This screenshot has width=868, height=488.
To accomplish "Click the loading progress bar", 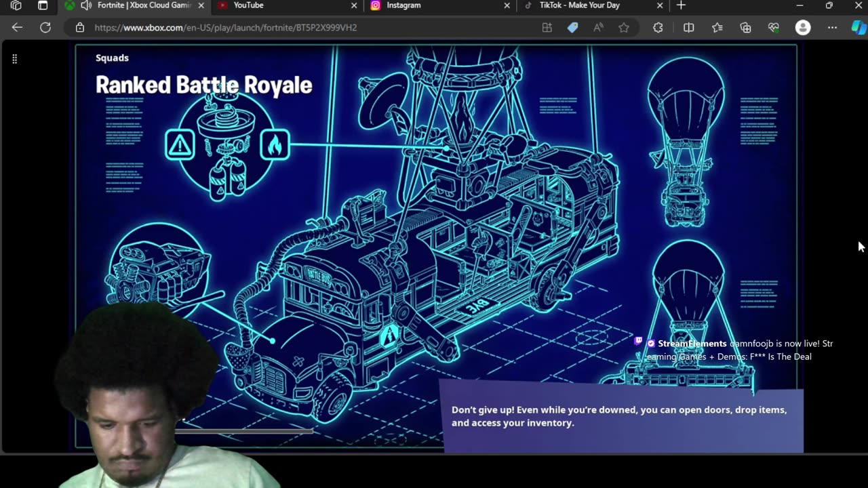I will [244, 430].
